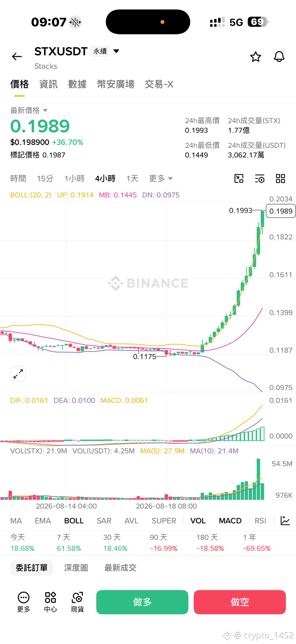Expand the 更多 timeframe dropdown
The height and width of the screenshot is (644, 296).
click(161, 178)
